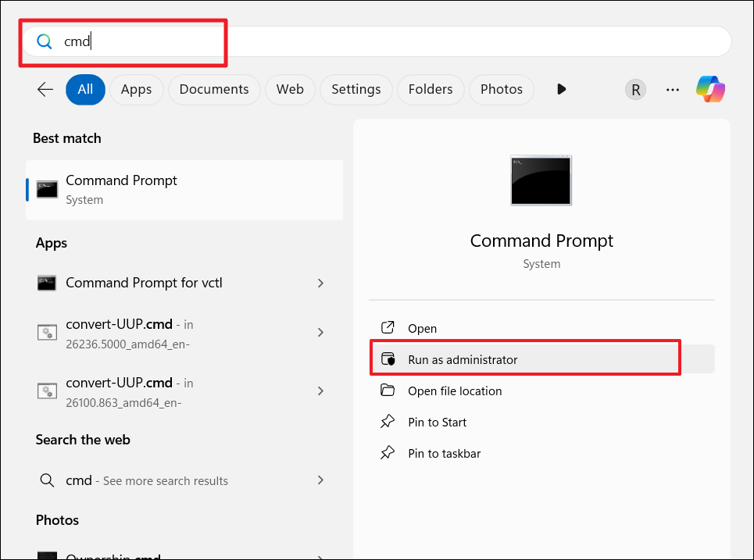754x560 pixels.
Task: Click the Command Prompt best match result
Action: [184, 190]
